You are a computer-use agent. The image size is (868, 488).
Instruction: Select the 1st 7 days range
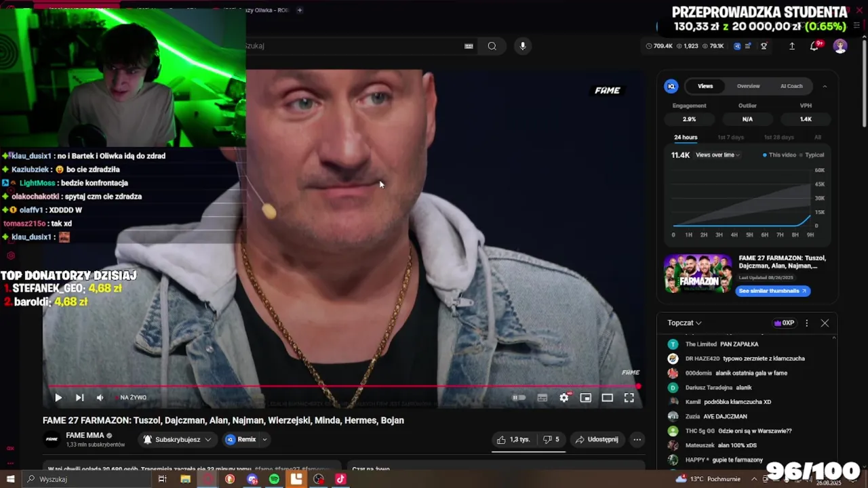coord(731,138)
